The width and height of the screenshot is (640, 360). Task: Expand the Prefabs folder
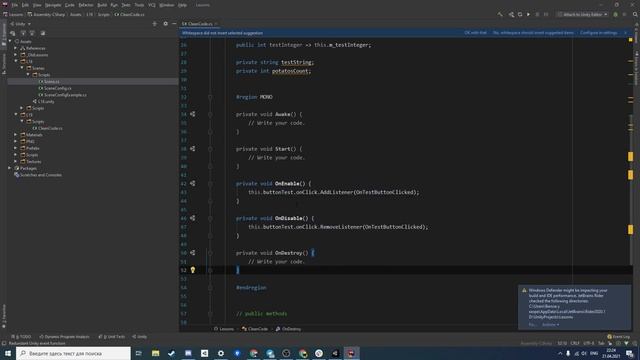[x=16, y=148]
